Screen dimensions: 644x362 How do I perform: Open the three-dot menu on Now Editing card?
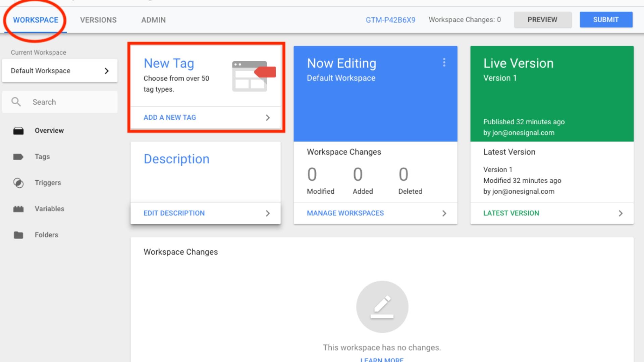pyautogui.click(x=444, y=62)
